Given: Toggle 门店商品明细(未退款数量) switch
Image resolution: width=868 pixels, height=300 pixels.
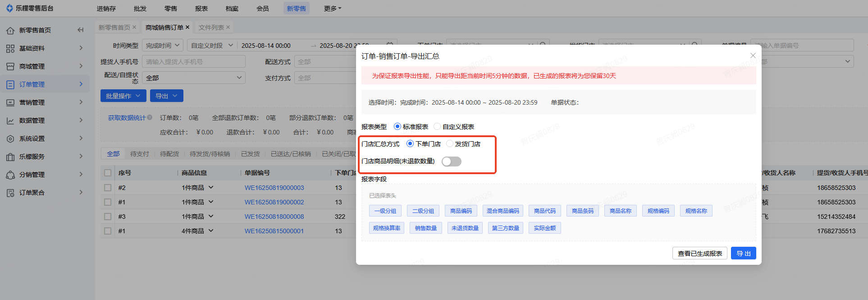Looking at the screenshot, I should click(x=451, y=162).
